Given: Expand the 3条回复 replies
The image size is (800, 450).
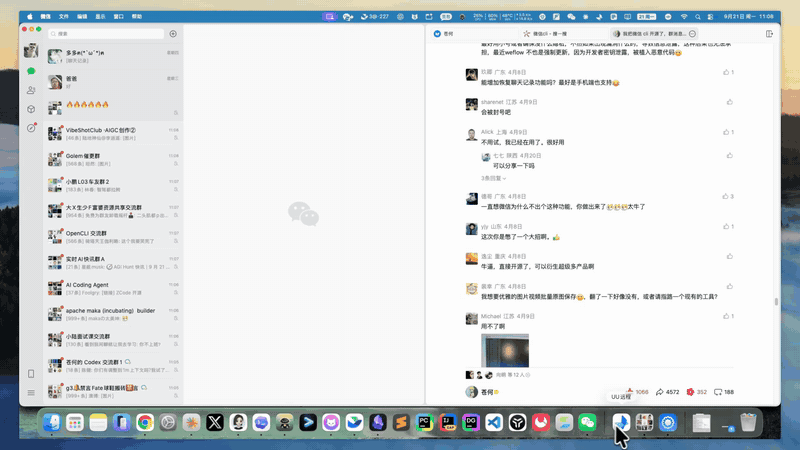Looking at the screenshot, I should 493,179.
